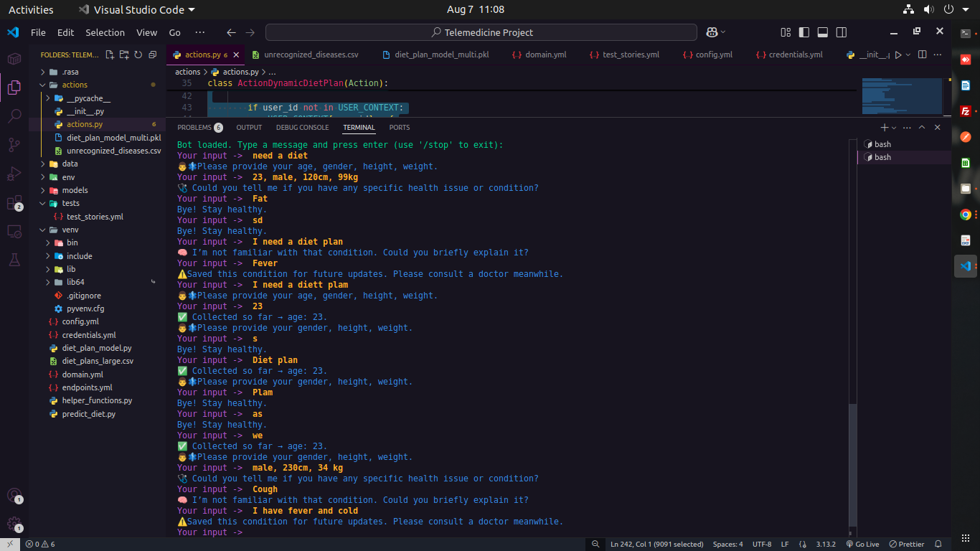This screenshot has height=551, width=980.
Task: Toggle the bottom panel layout button
Action: tap(823, 32)
